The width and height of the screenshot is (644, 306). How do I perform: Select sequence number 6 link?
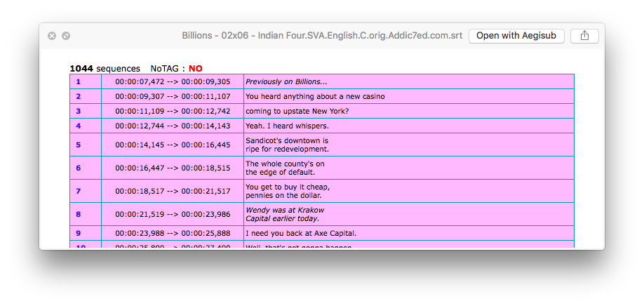click(x=78, y=168)
